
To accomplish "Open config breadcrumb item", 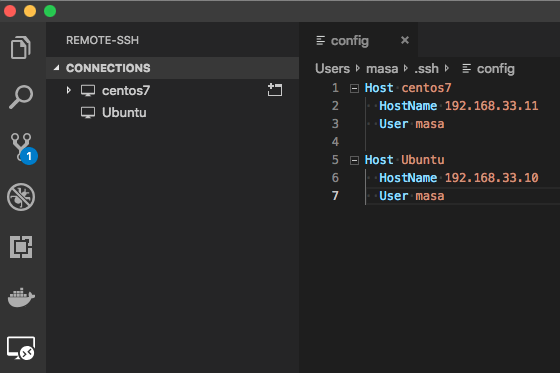I will pyautogui.click(x=495, y=68).
